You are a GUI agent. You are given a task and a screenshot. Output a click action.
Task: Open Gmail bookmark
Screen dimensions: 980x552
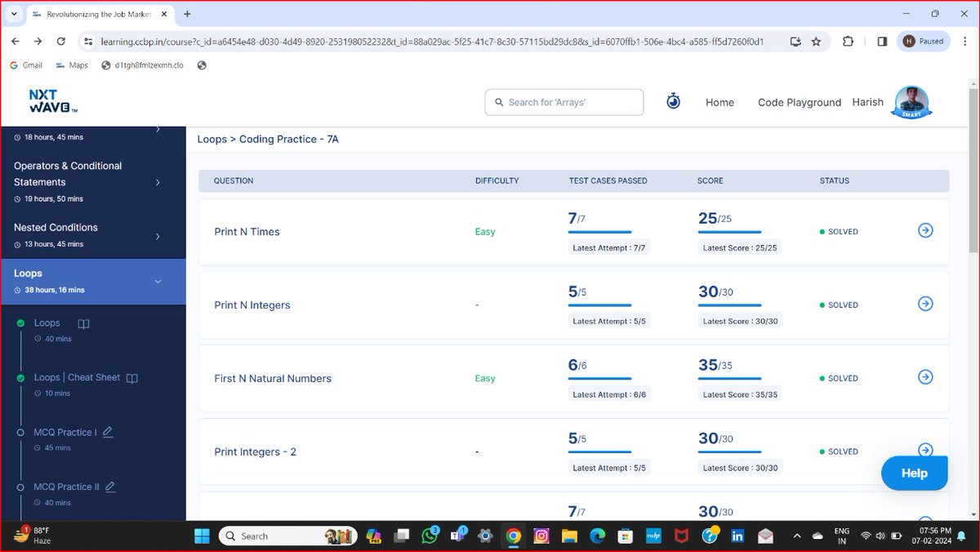coord(26,65)
